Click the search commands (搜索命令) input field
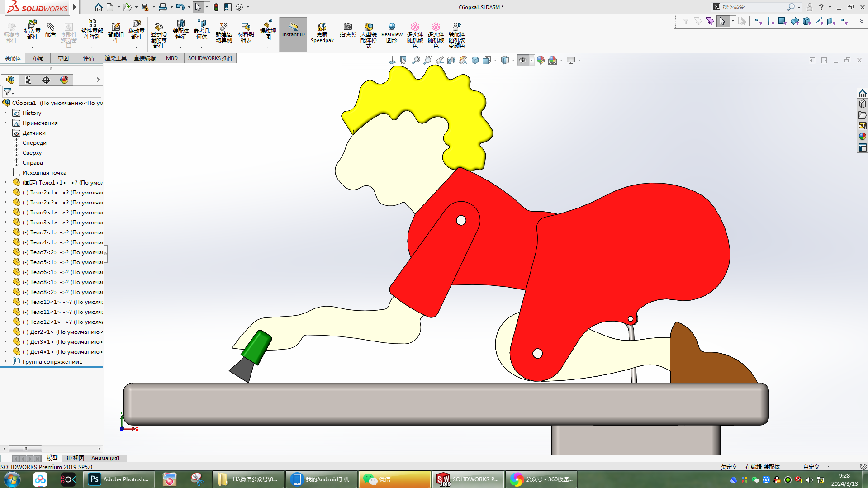The width and height of the screenshot is (868, 488). pos(754,7)
